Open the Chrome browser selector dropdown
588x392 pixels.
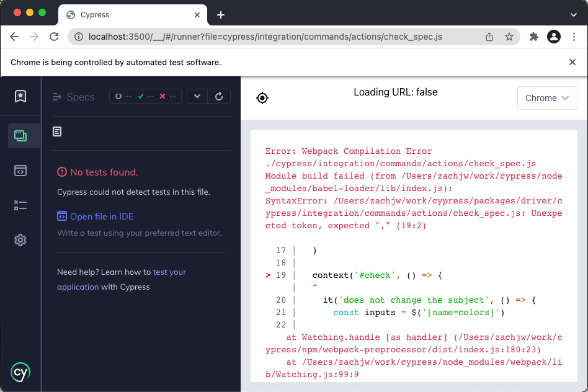point(547,98)
